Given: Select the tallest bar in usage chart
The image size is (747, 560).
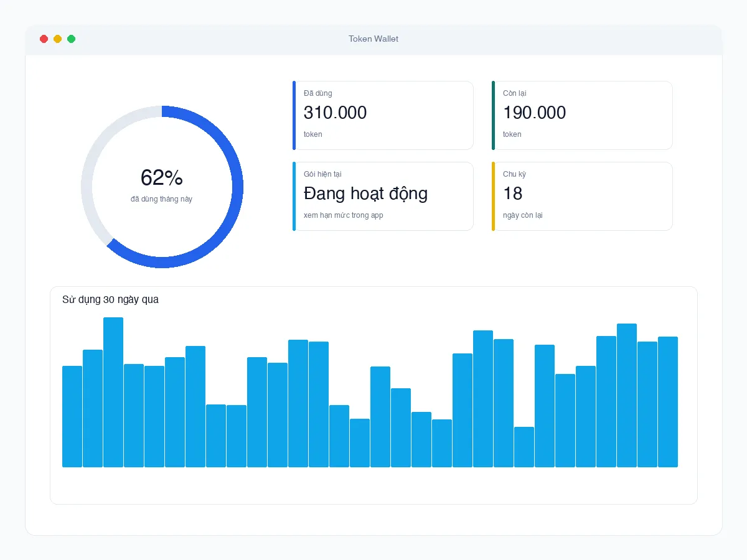Looking at the screenshot, I should pos(113,392).
